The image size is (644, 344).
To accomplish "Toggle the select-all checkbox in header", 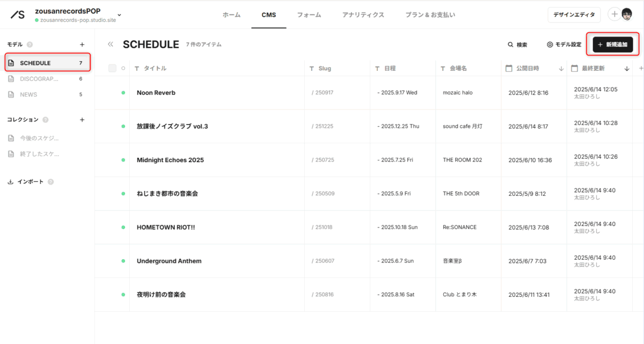I will click(x=112, y=68).
